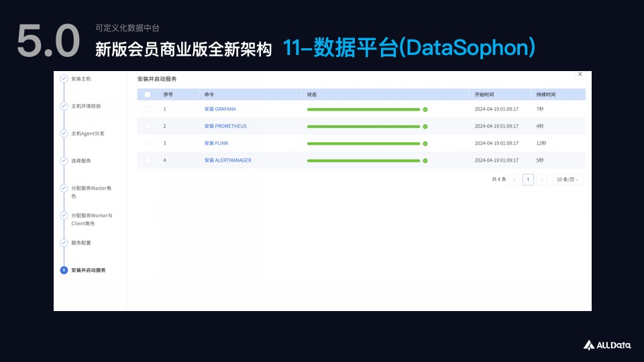Select the 安装主机 step label
Image resolution: width=644 pixels, height=362 pixels.
[x=81, y=79]
